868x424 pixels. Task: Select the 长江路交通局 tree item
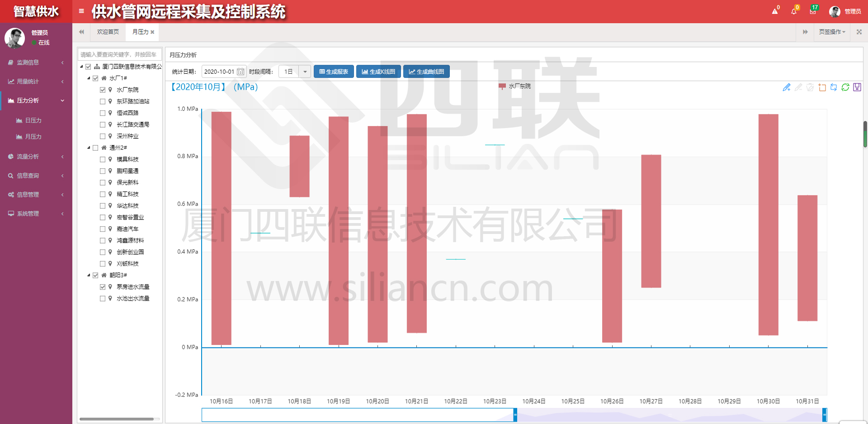point(133,124)
